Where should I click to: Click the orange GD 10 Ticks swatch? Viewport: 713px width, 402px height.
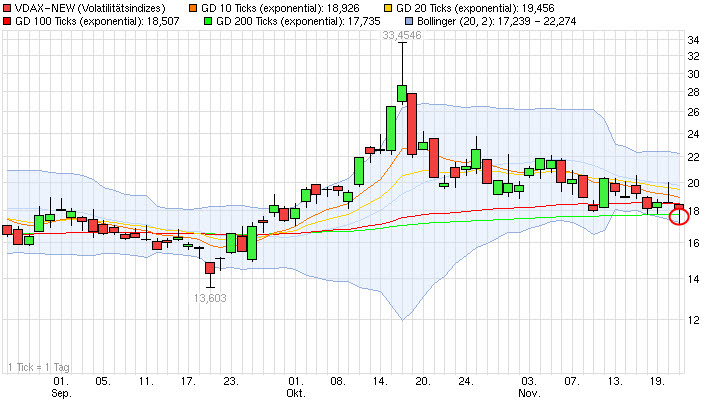[193, 8]
